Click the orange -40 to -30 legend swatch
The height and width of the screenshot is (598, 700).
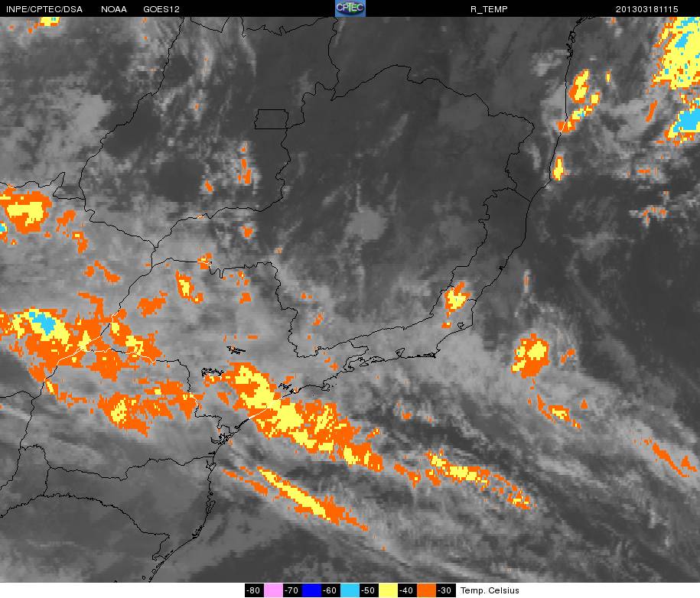tap(427, 590)
